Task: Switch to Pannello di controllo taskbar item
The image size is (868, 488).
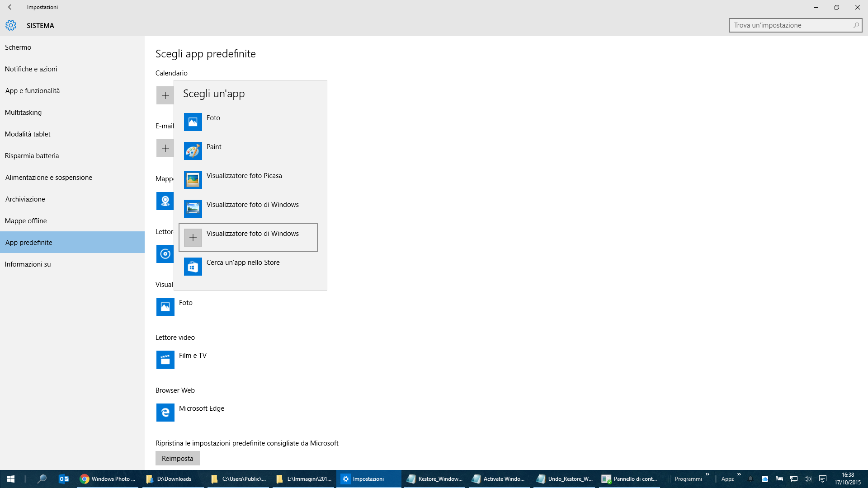Action: (x=630, y=479)
